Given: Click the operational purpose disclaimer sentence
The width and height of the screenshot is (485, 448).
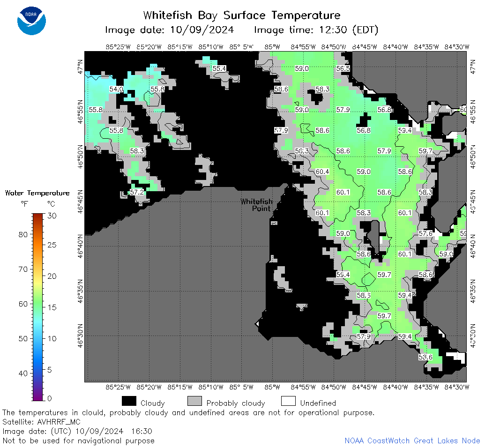Looking at the screenshot, I should click(188, 413).
